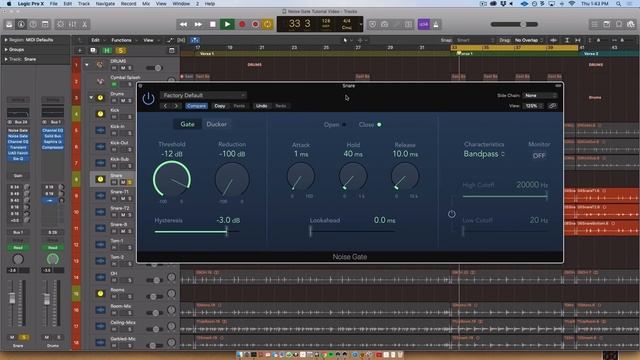Open the Note Pads icon
The width and height of the screenshot is (640, 360).
pos(607,24)
